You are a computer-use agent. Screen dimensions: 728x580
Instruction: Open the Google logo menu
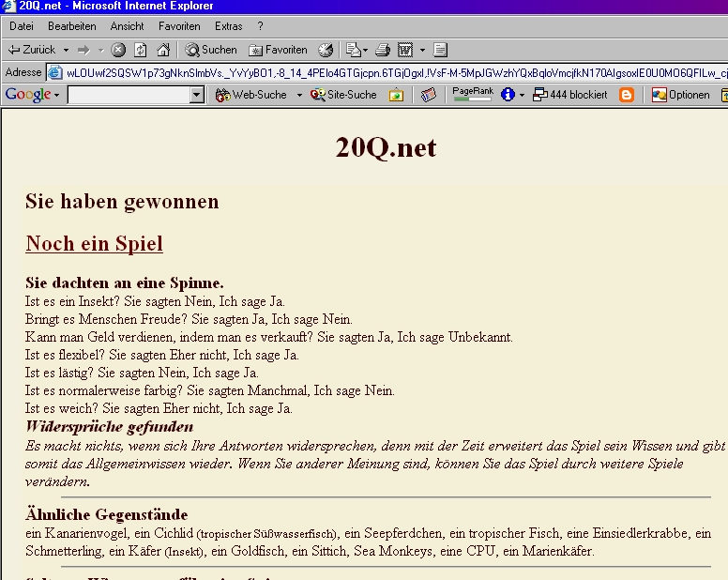click(32, 95)
